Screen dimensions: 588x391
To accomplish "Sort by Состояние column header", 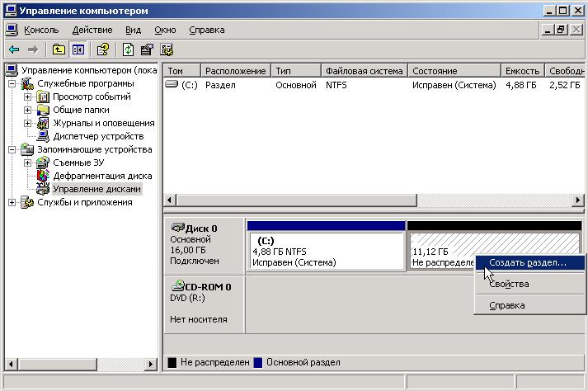I will [454, 71].
